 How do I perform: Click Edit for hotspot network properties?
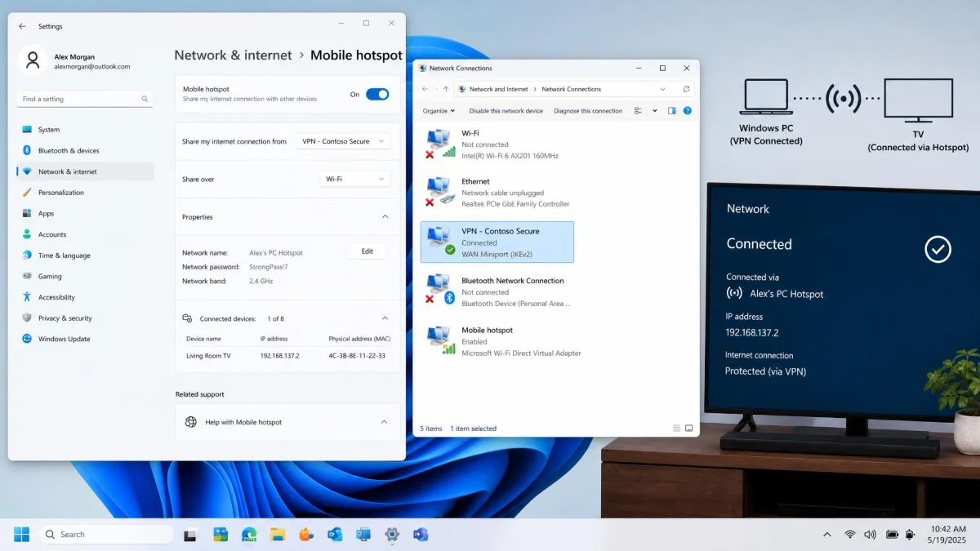pyautogui.click(x=367, y=251)
